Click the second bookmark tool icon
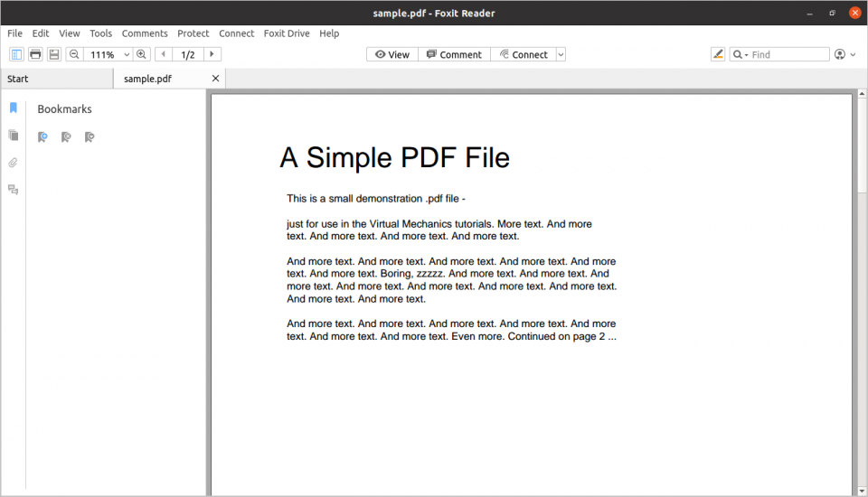 pos(66,136)
